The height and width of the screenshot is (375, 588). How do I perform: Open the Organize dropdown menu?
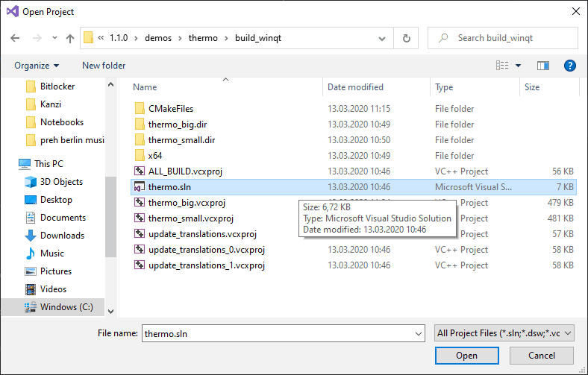37,66
